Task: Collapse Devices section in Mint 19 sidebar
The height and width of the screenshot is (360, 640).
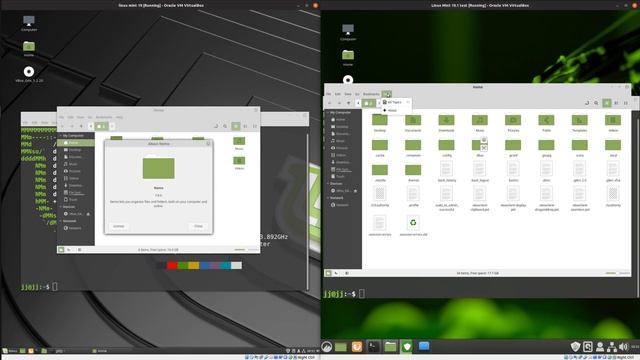Action: [x=61, y=207]
